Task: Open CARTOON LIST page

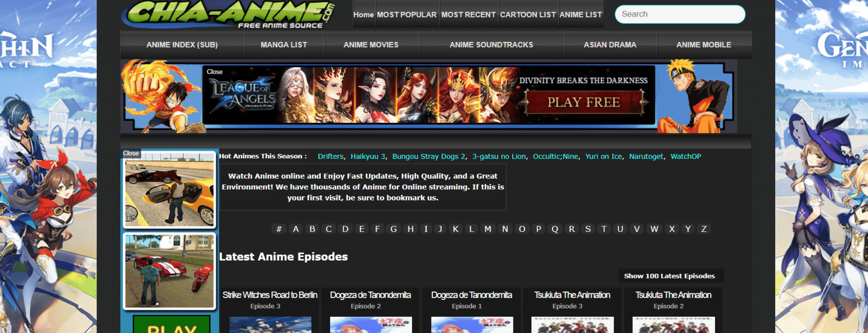Action: pyautogui.click(x=528, y=15)
